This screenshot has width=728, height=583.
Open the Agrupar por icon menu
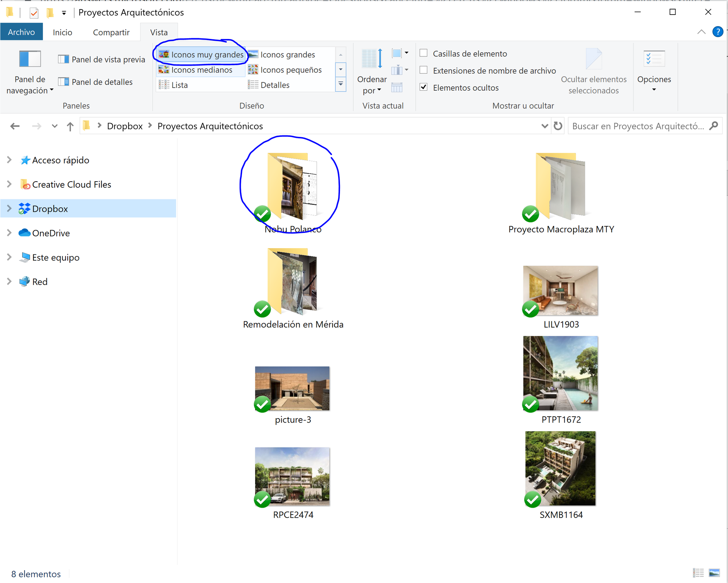(400, 53)
